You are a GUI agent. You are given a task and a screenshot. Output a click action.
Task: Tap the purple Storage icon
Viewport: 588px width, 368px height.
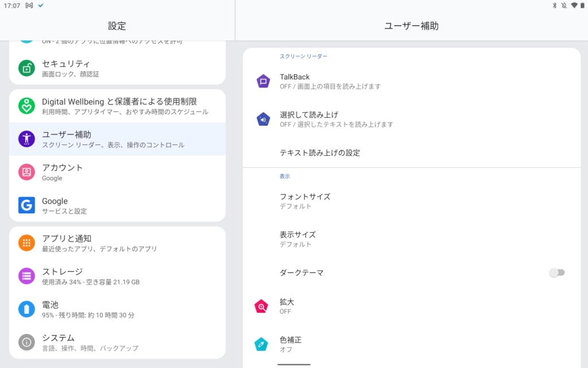(x=26, y=276)
